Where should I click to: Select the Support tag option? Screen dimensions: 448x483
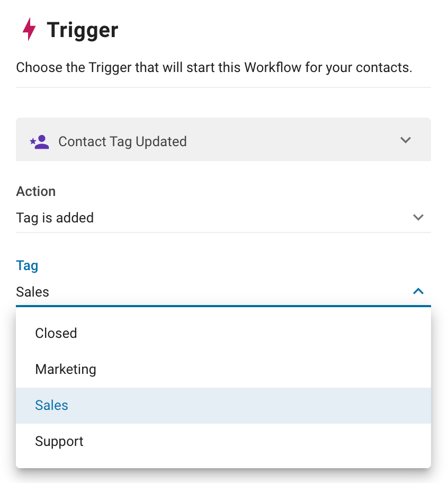[x=59, y=441]
